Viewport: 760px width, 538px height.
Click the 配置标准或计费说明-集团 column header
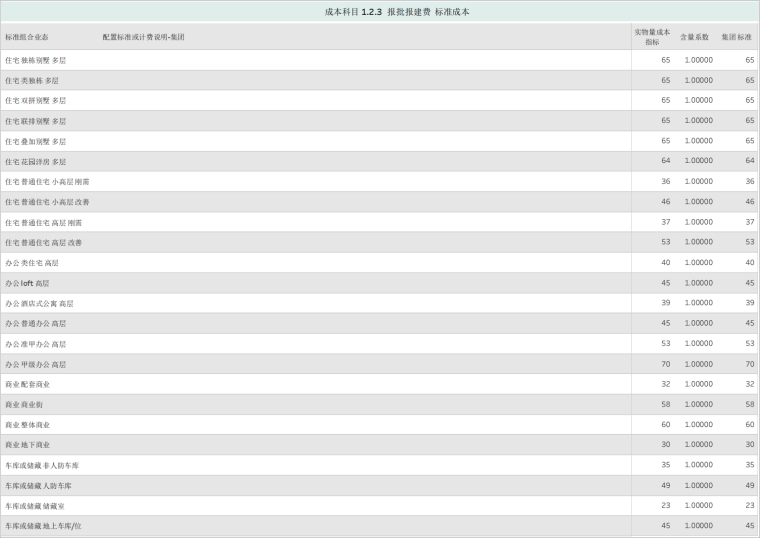pos(143,37)
